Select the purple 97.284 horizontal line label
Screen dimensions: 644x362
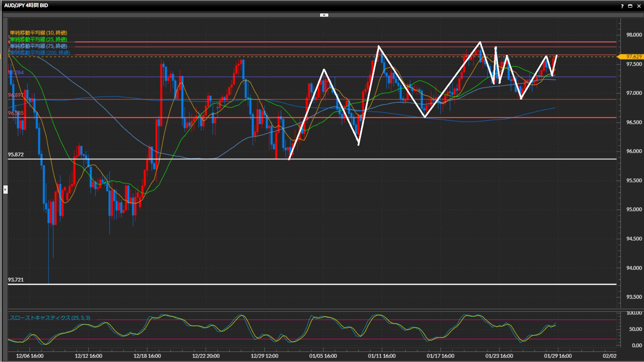(16, 72)
